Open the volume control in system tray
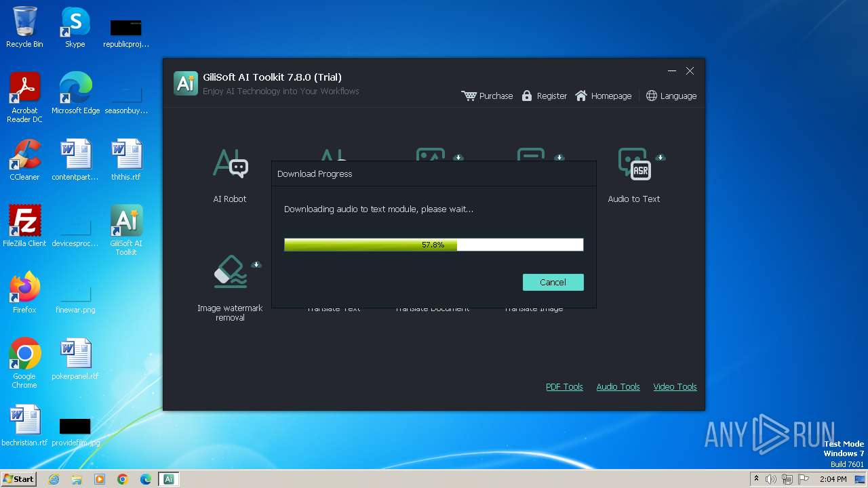The image size is (868, 488). point(771,479)
